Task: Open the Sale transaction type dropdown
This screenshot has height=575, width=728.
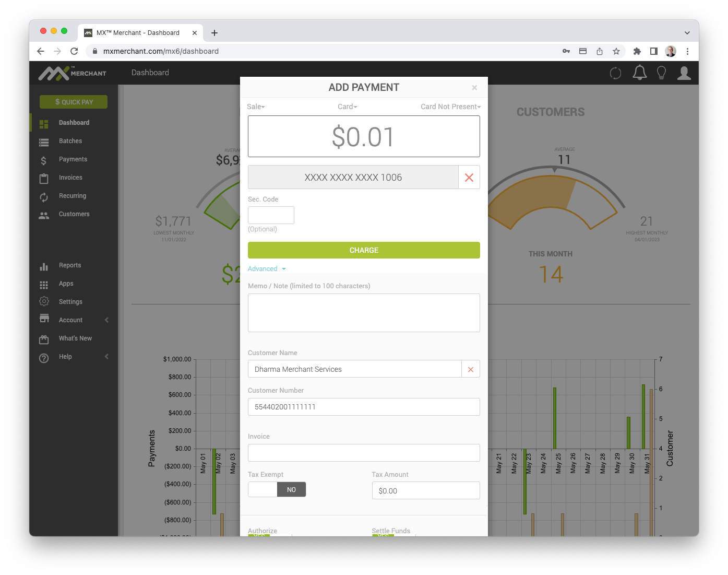Action: pyautogui.click(x=256, y=107)
